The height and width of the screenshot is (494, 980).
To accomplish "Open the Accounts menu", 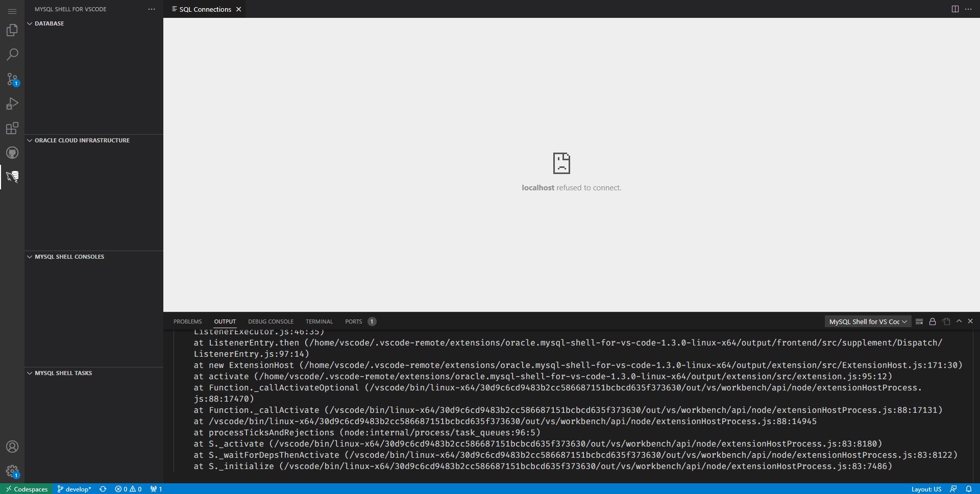I will (12, 447).
